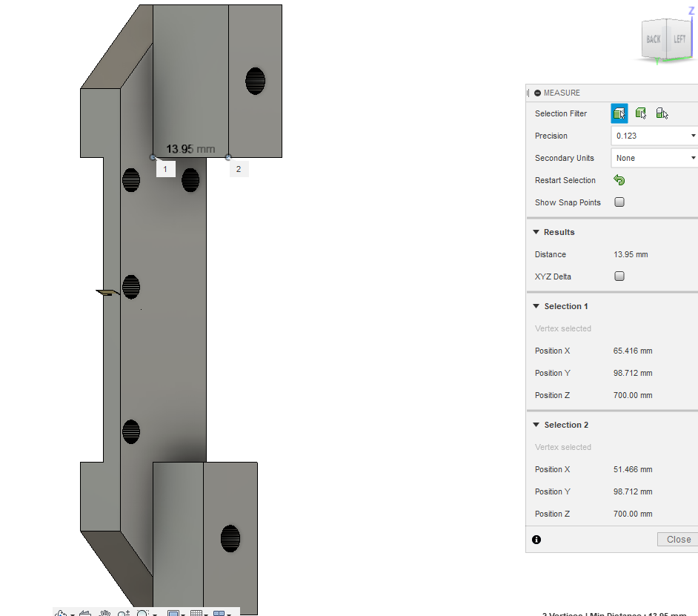The image size is (698, 616).
Task: Collapse the Selection 2 section
Action: click(x=536, y=425)
